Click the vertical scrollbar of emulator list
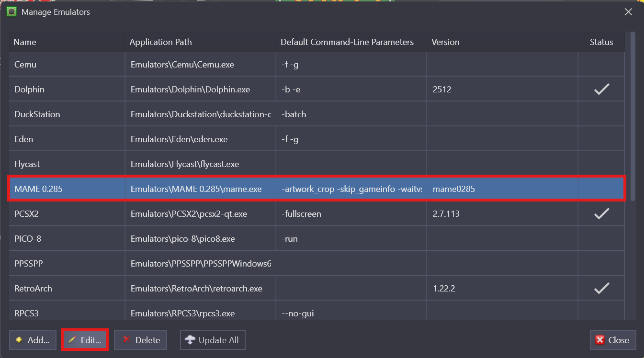This screenshot has height=358, width=644. point(633,116)
